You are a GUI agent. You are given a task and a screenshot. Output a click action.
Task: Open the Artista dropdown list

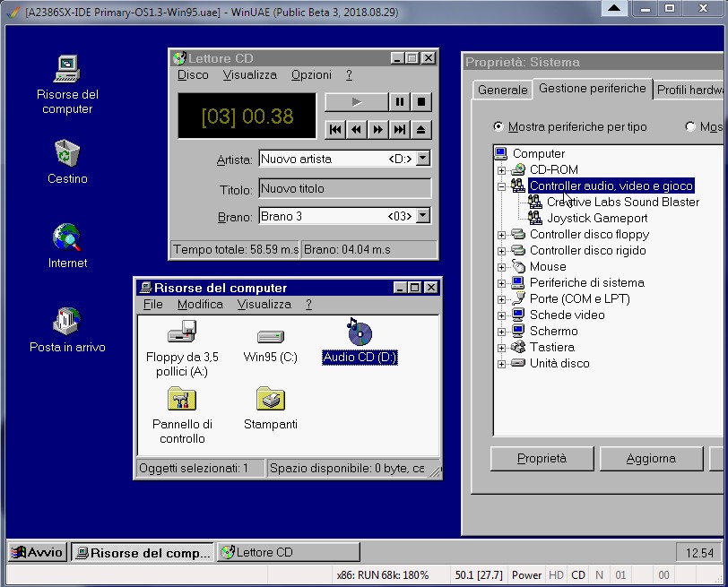coord(423,159)
